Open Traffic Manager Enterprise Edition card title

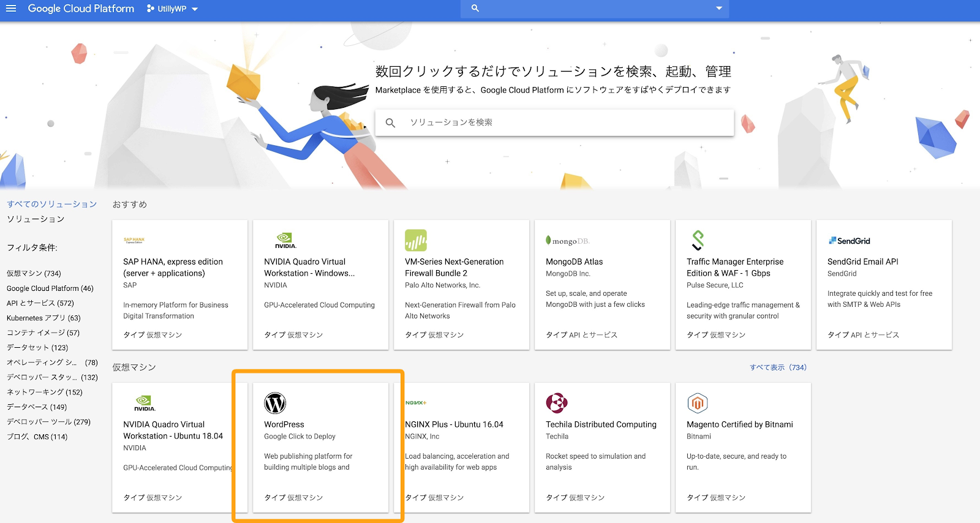pyautogui.click(x=735, y=268)
